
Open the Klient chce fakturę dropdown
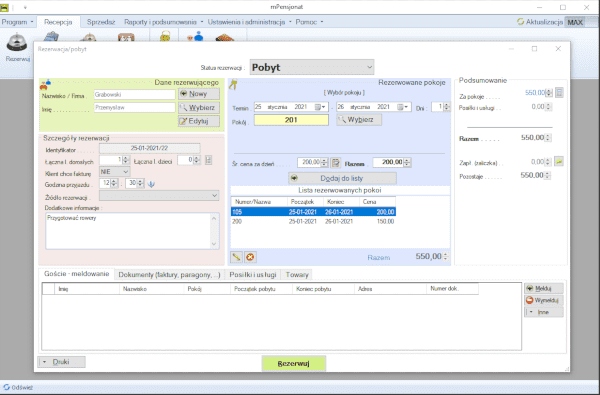114,172
